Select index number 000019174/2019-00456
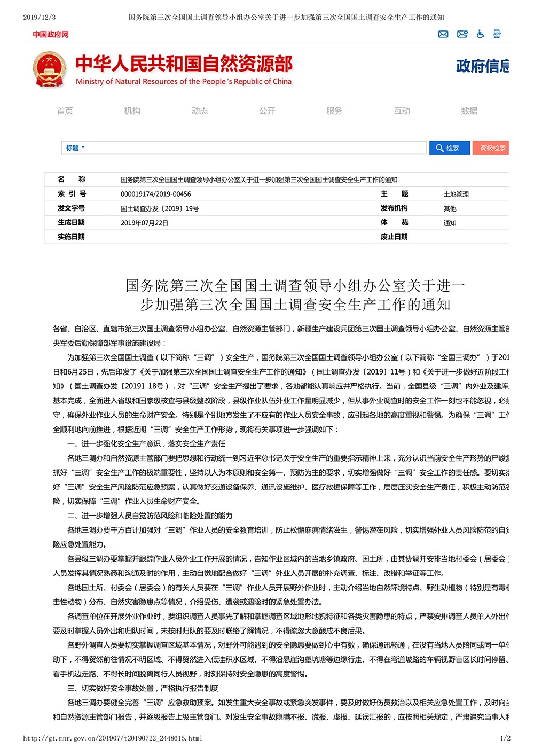The width and height of the screenshot is (534, 756). [x=156, y=194]
